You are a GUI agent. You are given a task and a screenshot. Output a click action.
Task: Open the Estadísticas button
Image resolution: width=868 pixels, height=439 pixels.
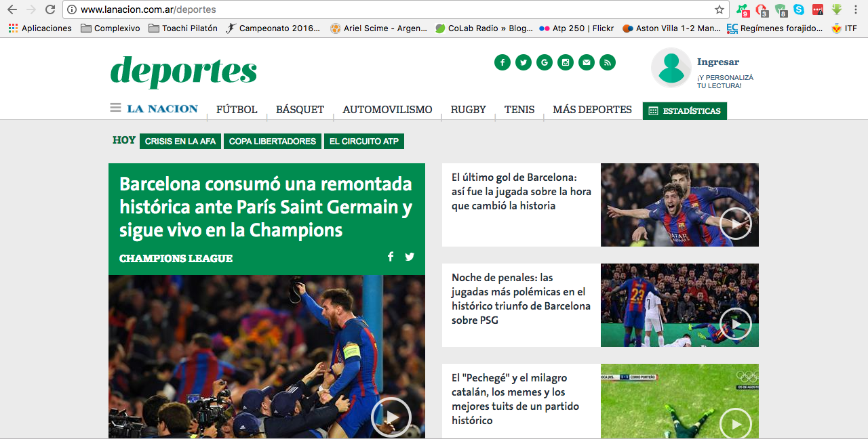pyautogui.click(x=685, y=111)
